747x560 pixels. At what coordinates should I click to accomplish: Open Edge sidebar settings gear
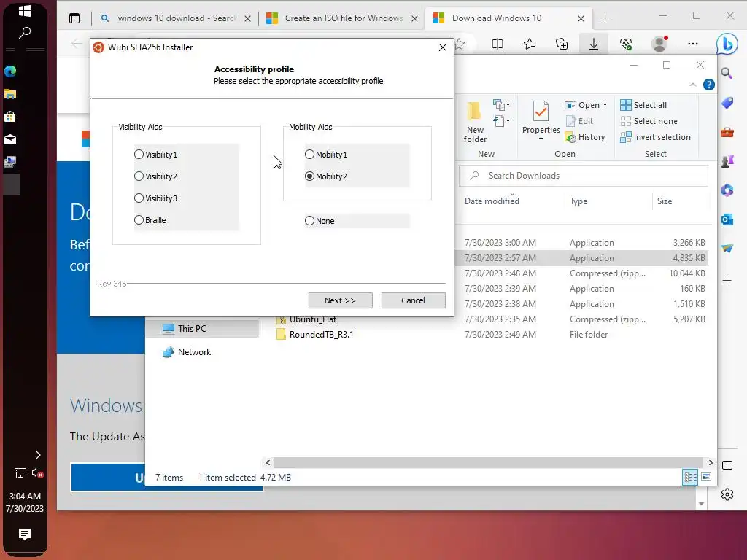tap(727, 494)
